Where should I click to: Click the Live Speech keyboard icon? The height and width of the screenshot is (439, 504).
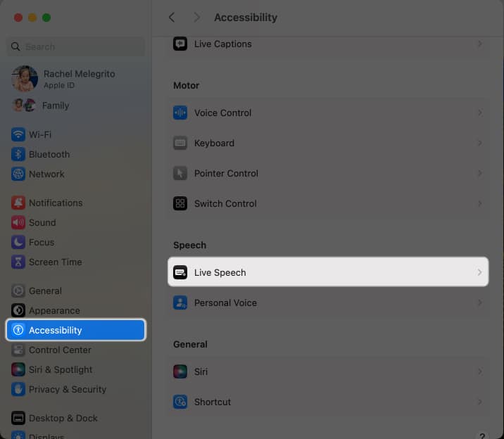pyautogui.click(x=180, y=272)
